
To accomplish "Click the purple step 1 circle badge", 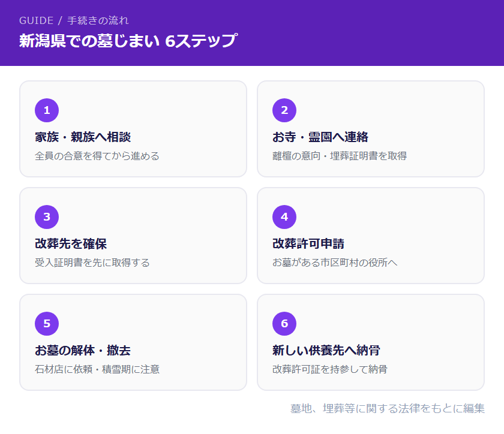I will click(47, 110).
